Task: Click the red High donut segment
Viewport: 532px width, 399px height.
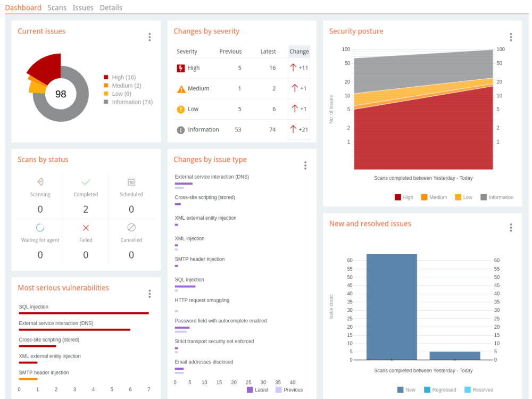Action: [x=47, y=68]
